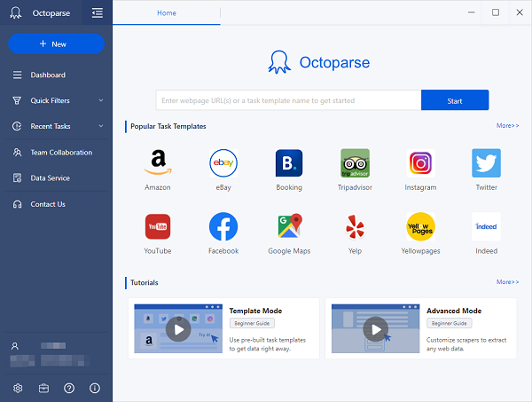Choose the Facebook template icon
Image resolution: width=532 pixels, height=402 pixels.
223,226
